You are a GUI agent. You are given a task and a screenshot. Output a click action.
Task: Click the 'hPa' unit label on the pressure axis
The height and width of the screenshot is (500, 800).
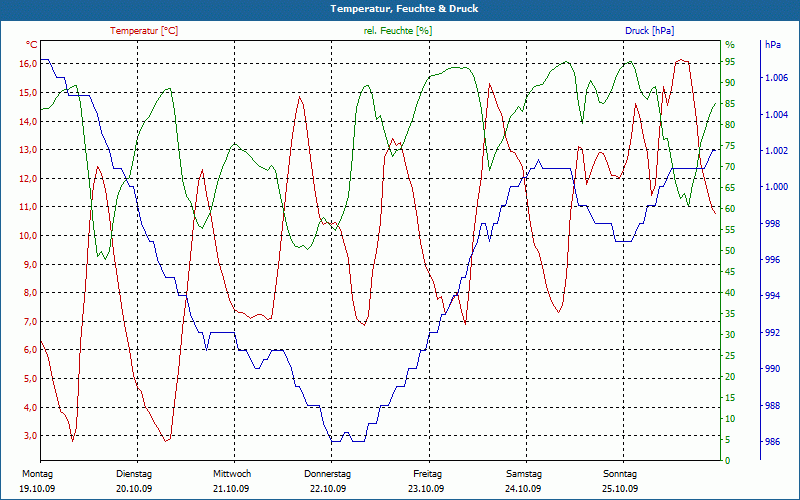(772, 45)
